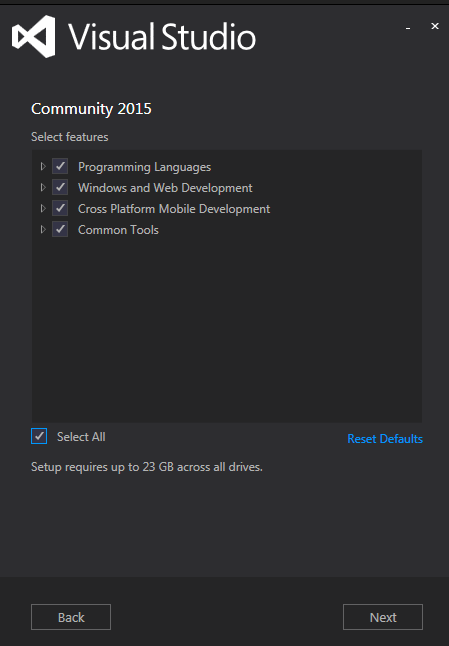Click the Select All label text
The image size is (449, 646).
81,437
